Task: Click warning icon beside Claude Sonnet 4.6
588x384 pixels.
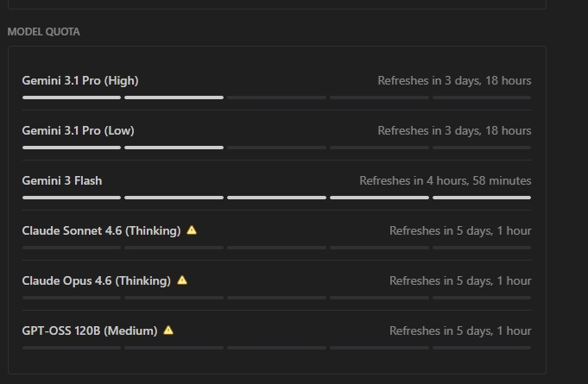Action: pyautogui.click(x=192, y=230)
